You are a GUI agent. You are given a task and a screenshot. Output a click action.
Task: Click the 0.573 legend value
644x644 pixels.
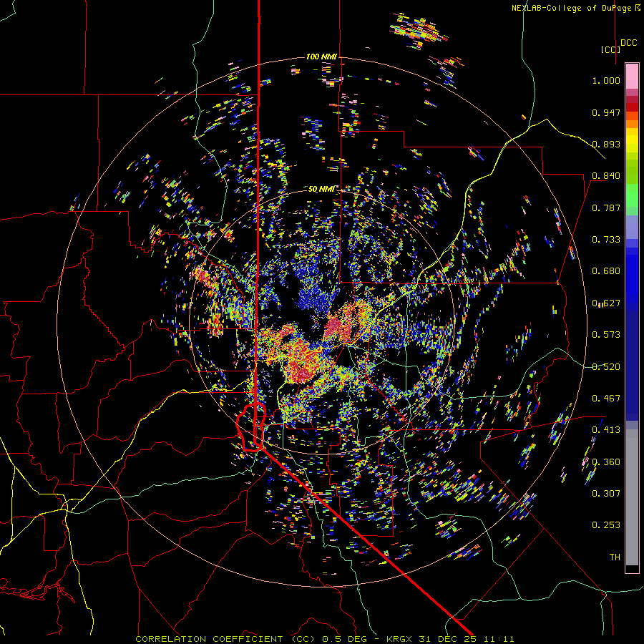606,335
